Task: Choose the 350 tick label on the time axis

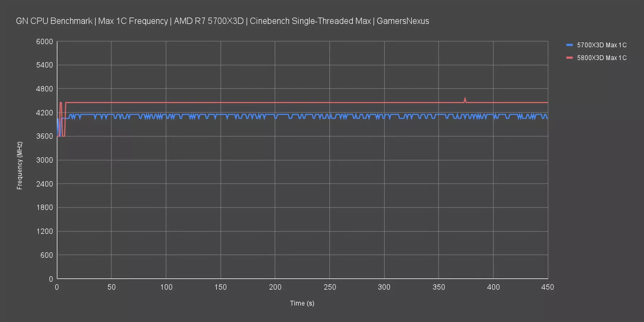Action: [x=439, y=287]
